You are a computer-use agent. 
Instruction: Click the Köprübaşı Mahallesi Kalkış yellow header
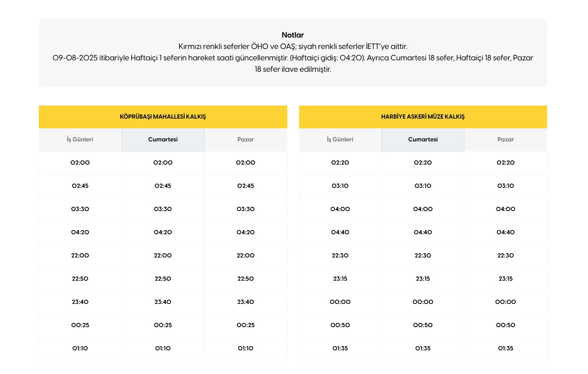pyautogui.click(x=163, y=117)
